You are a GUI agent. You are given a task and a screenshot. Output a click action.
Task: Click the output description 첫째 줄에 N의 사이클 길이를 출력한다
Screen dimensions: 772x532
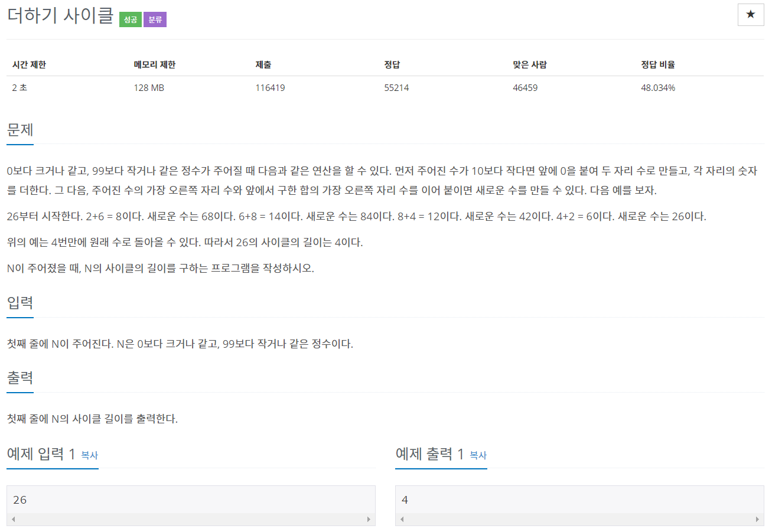coord(92,419)
